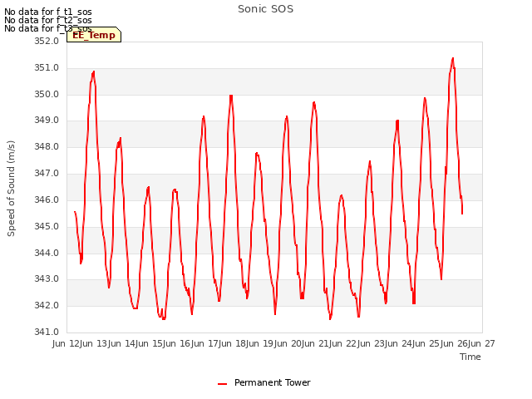Select the Permanent Tower legend text
Image resolution: width=532 pixels, height=399 pixels.
pyautogui.click(x=273, y=382)
